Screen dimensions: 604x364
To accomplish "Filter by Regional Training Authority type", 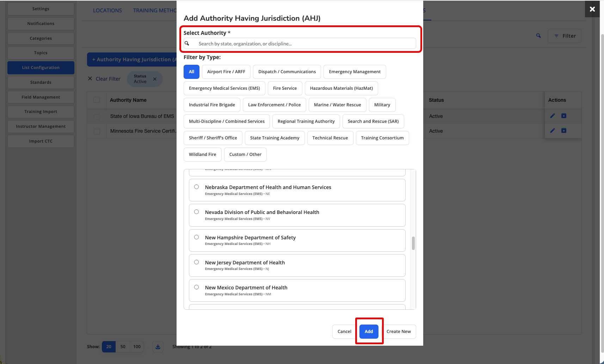I will pos(306,121).
